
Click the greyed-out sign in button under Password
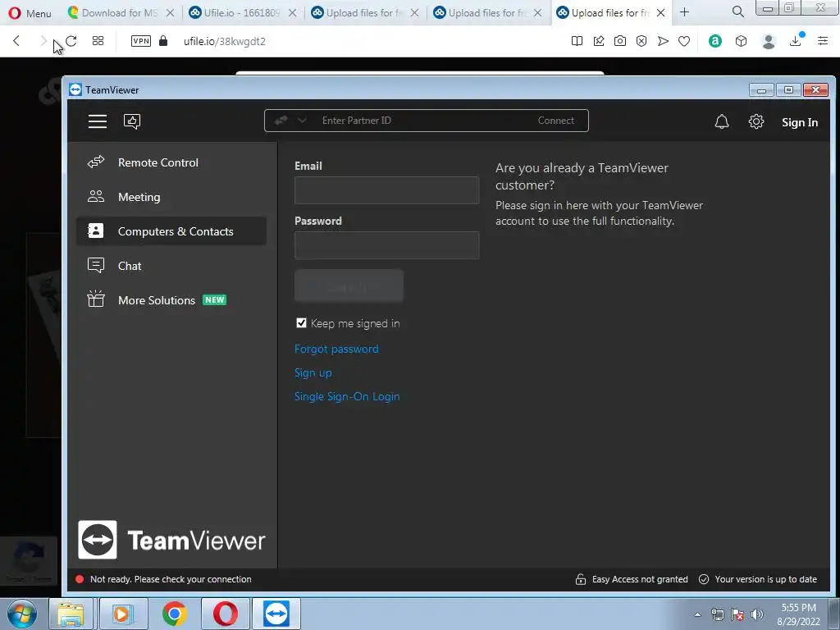(x=349, y=286)
